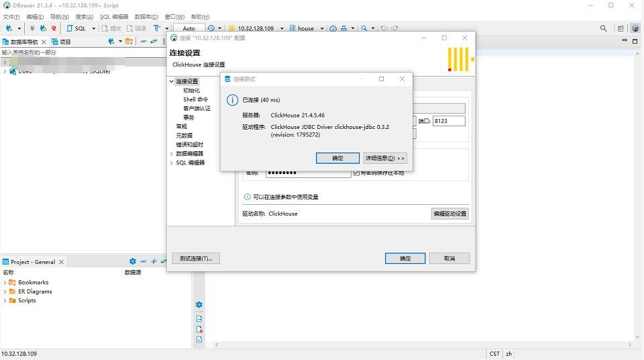Click the CST timezone status entry
The width and height of the screenshot is (644, 360).
coord(494,354)
